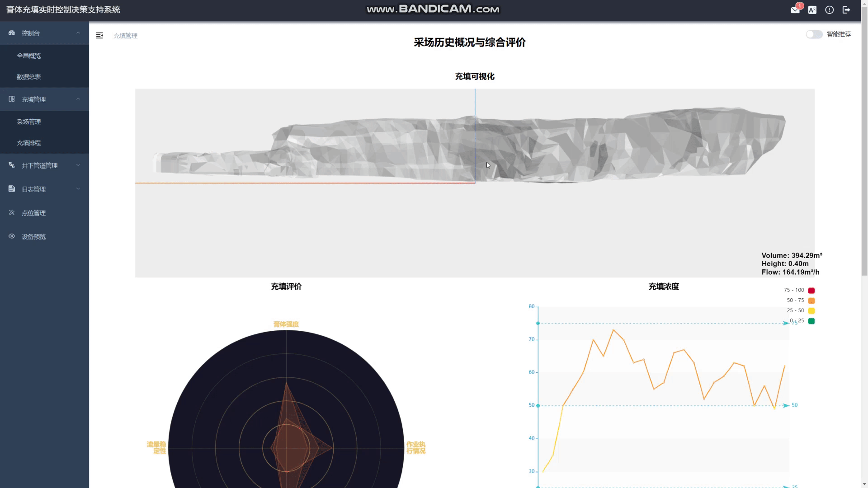The width and height of the screenshot is (868, 488).
Task: Expand the 日志管理 chevron
Action: (x=78, y=189)
